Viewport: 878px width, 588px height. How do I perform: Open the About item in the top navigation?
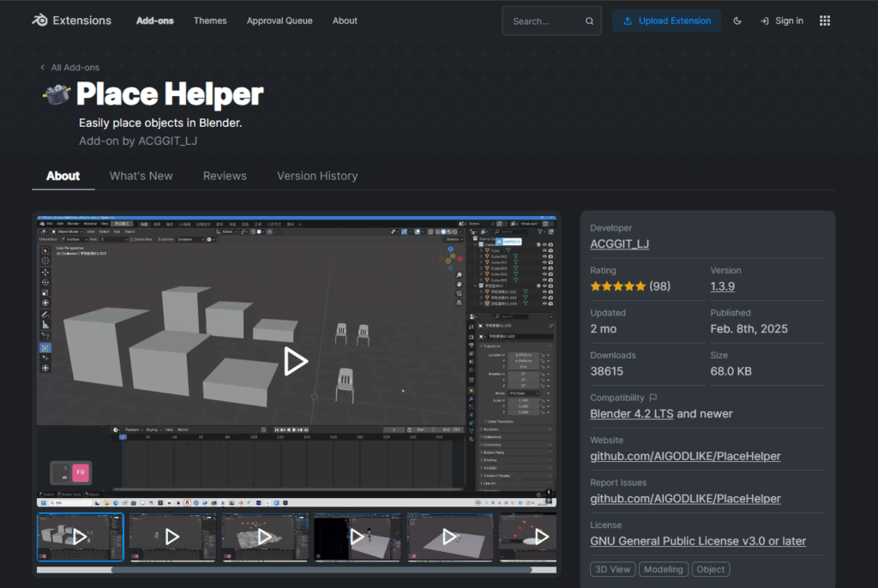tap(345, 21)
